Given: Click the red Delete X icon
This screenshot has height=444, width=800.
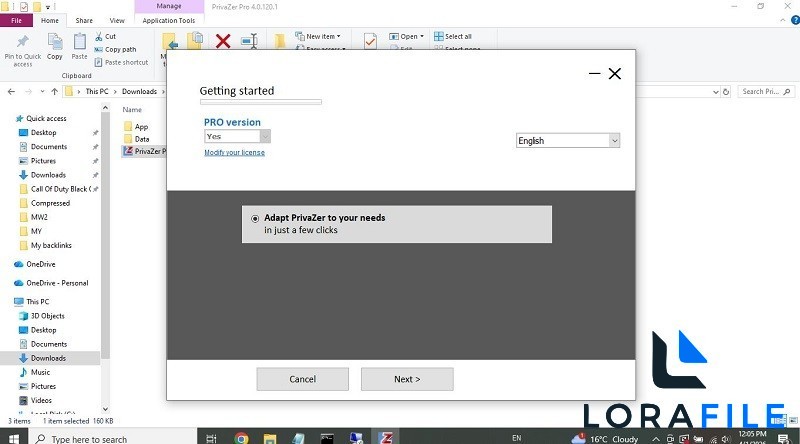Looking at the screenshot, I should click(223, 41).
